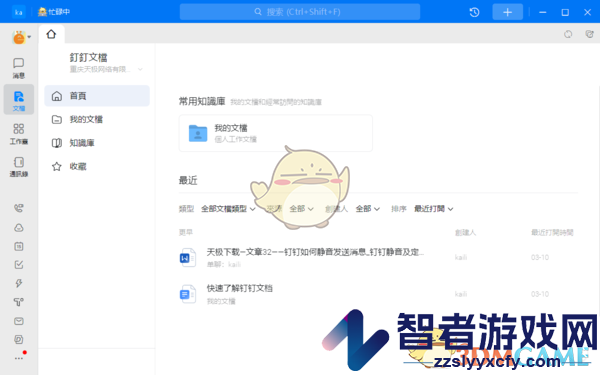This screenshot has width=600, height=375.
Task: Click the lightning bolt sidebar icon
Action: (18, 283)
